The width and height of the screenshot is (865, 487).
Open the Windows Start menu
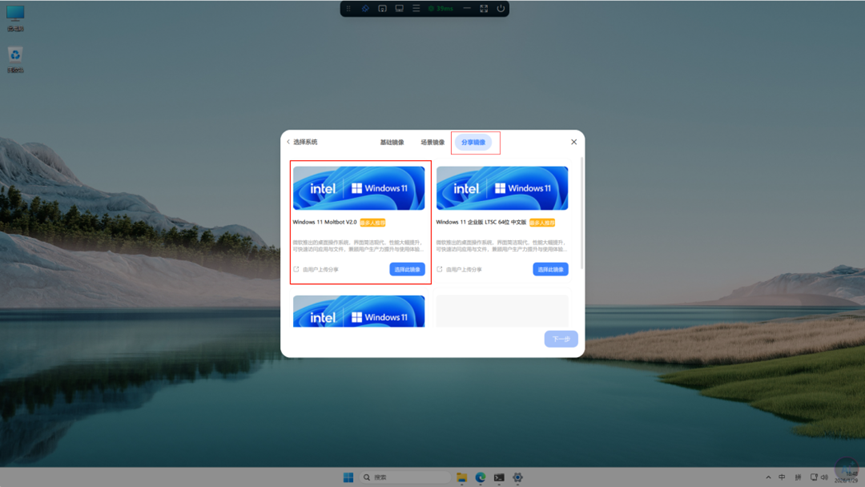[x=348, y=477]
